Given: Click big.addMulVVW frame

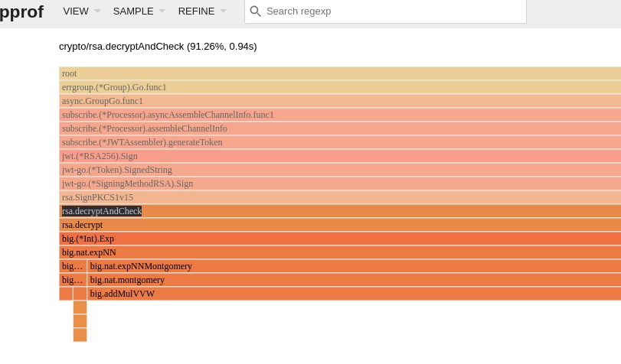Looking at the screenshot, I should coord(354,294).
